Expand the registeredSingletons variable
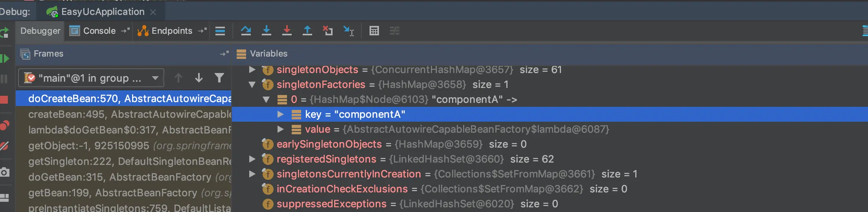Viewport: 868px width, 212px height. (x=252, y=159)
